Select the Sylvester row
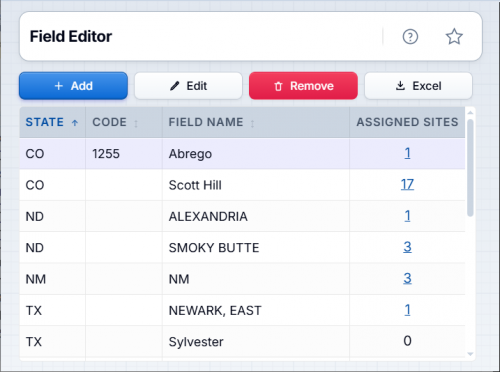Screen dimensions: 500x372 coord(242,342)
